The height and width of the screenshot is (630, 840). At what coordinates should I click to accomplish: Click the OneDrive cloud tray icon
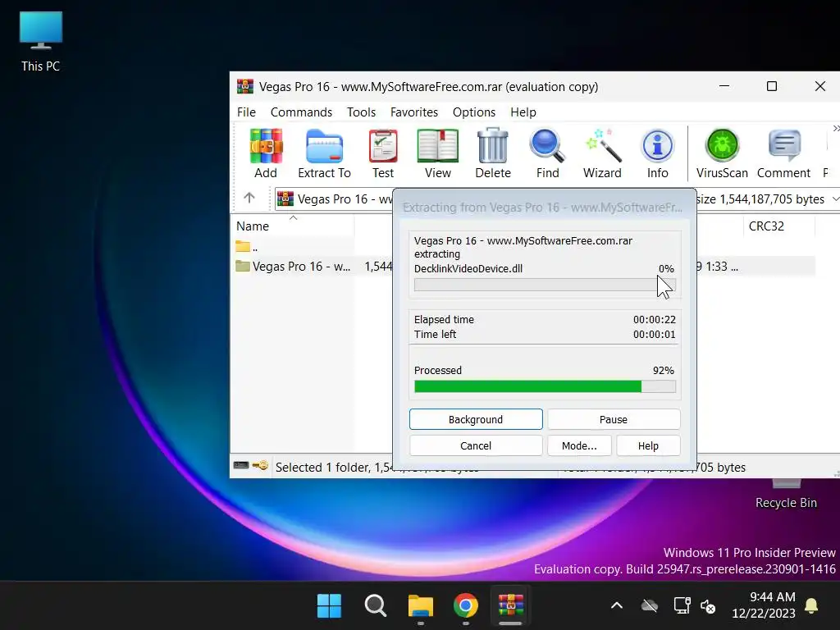pyautogui.click(x=650, y=606)
